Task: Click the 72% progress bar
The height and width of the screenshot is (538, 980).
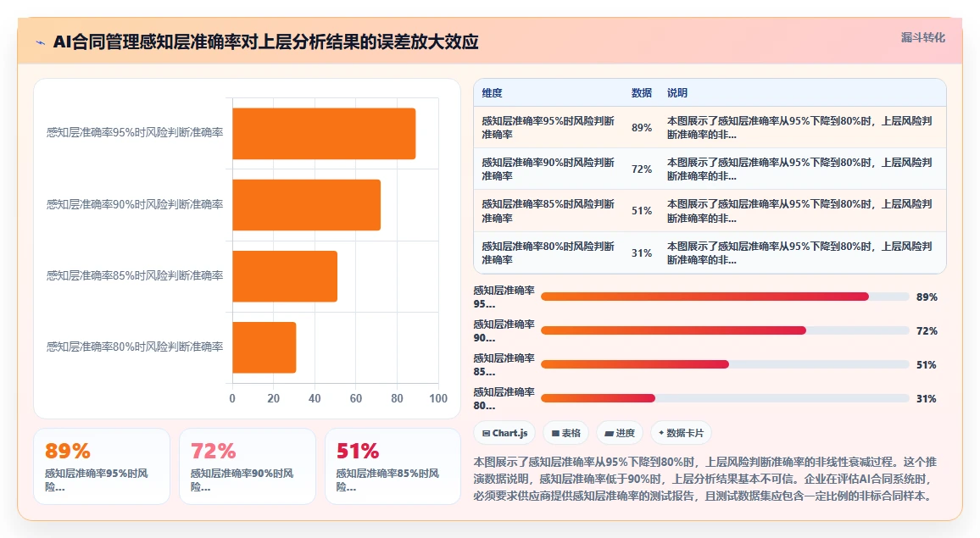Action: (725, 330)
